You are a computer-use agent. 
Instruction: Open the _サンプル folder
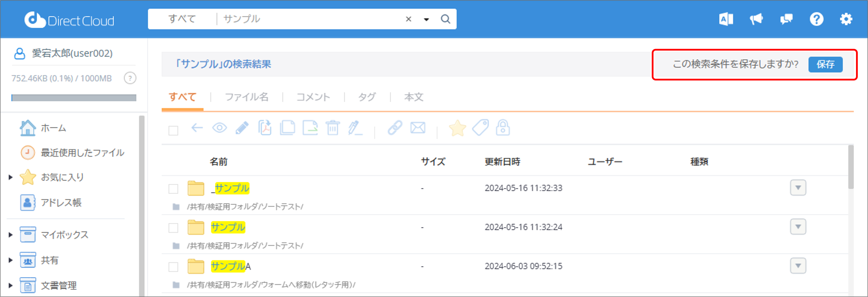[230, 188]
